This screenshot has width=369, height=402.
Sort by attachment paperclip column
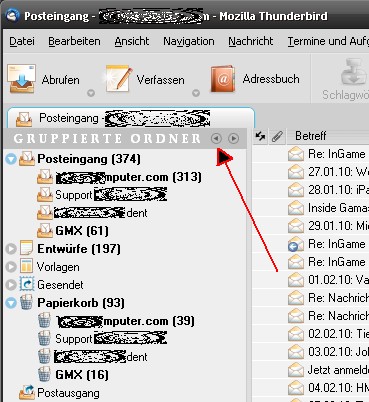277,136
